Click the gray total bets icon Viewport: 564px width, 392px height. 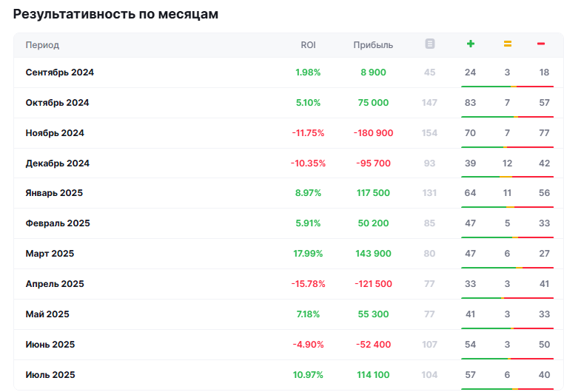(x=430, y=44)
